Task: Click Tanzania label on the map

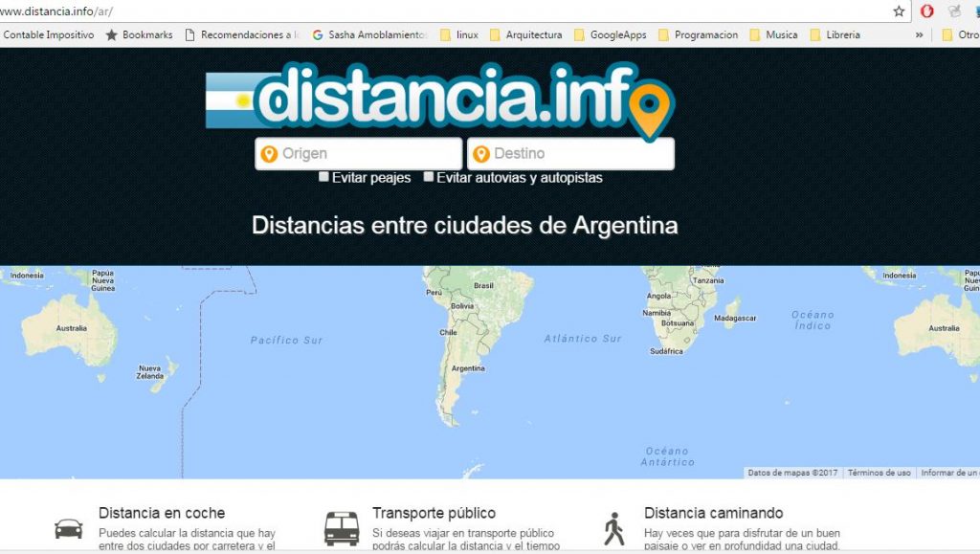Action: pos(707,280)
